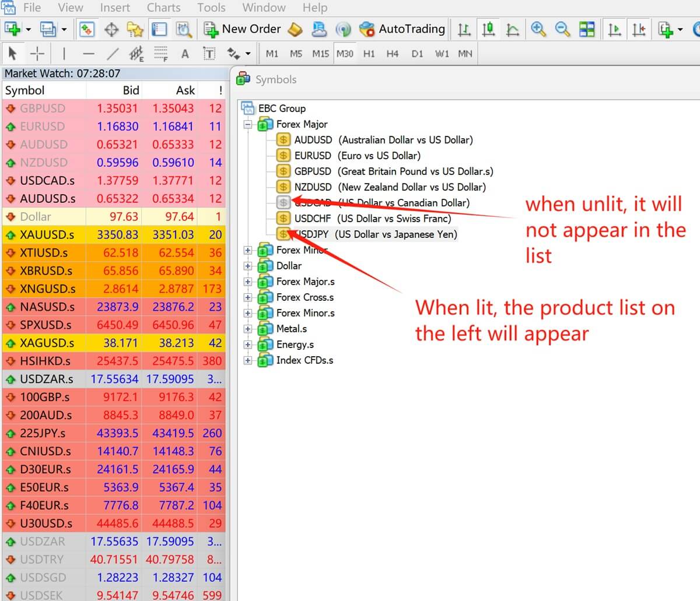
Task: Click the signals radio-wave toolbar icon
Action: [344, 29]
